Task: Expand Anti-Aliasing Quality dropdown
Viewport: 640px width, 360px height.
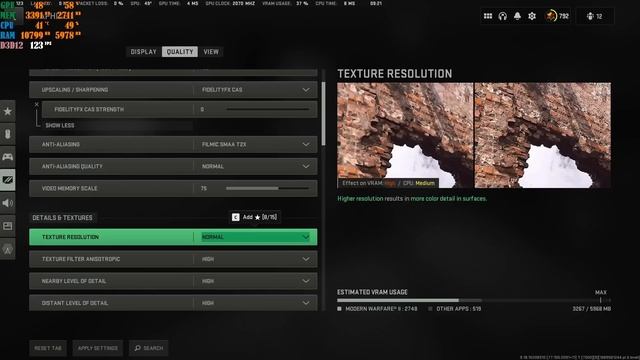Action: (x=173, y=167)
